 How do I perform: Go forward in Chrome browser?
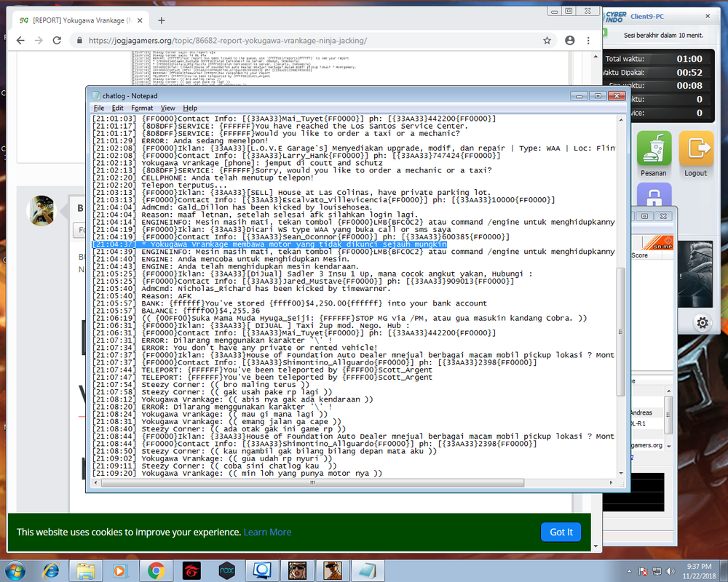click(39, 41)
